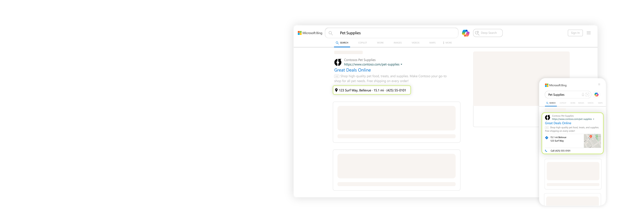Open the MORE tab overflow menu
This screenshot has height=224, width=644.
coord(447,43)
